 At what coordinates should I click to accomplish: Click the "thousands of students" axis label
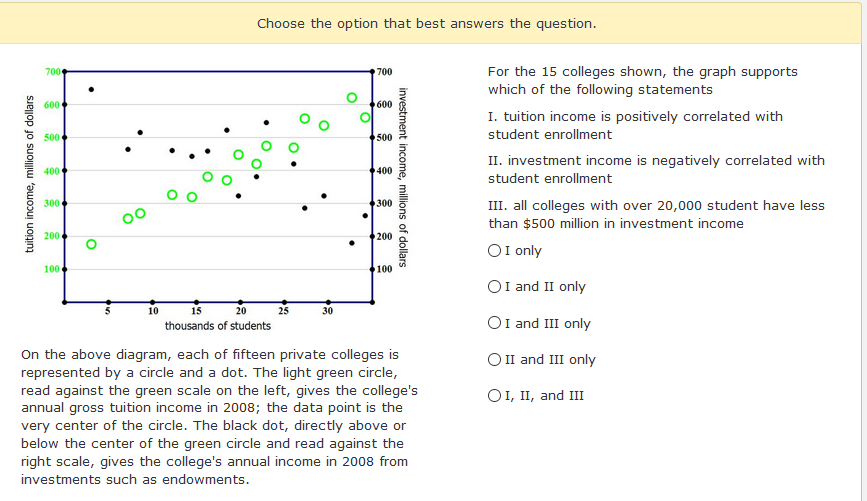(217, 326)
